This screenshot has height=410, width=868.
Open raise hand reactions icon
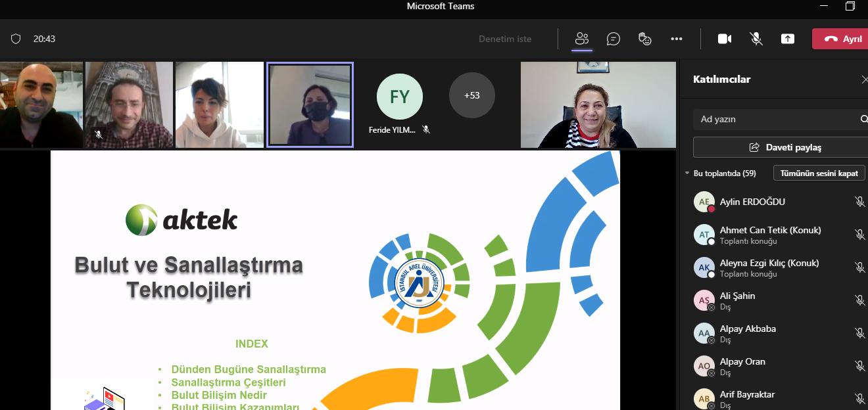(x=645, y=39)
